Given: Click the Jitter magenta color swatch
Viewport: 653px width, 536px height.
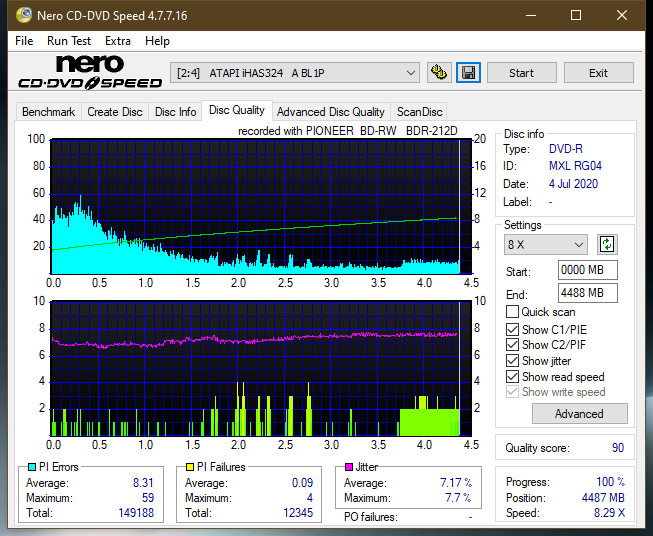Looking at the screenshot, I should 349,467.
